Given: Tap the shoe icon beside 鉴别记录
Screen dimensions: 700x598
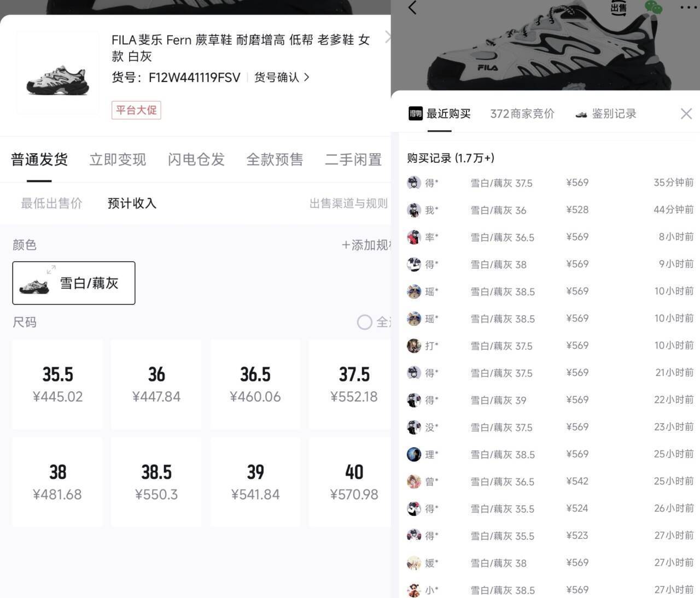Looking at the screenshot, I should [x=581, y=114].
